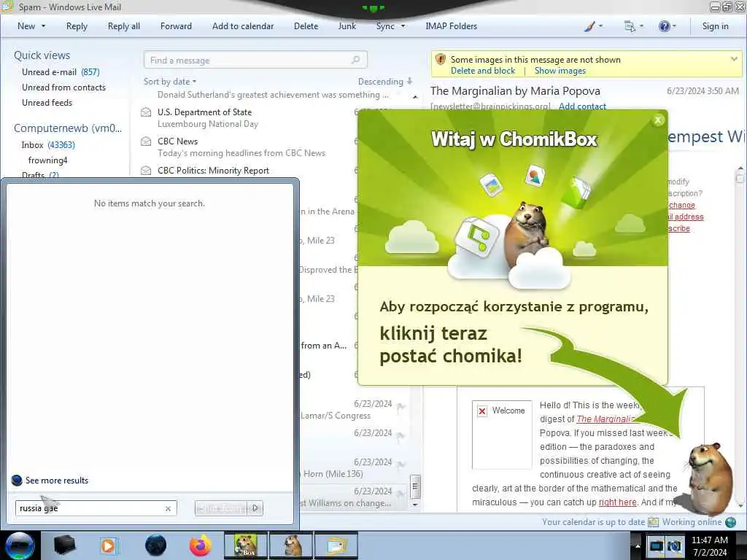The height and width of the screenshot is (560, 747).
Task: Select Unread from contacts quick view
Action: pyautogui.click(x=63, y=87)
